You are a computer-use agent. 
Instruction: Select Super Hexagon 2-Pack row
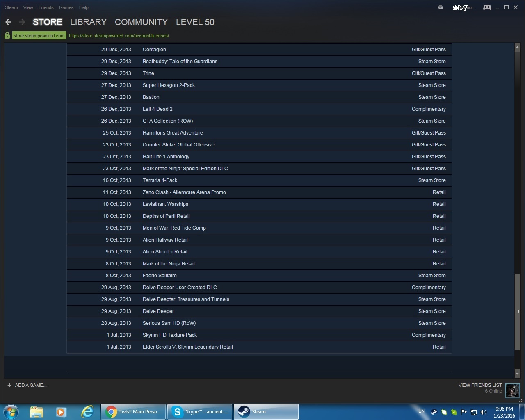pos(259,85)
